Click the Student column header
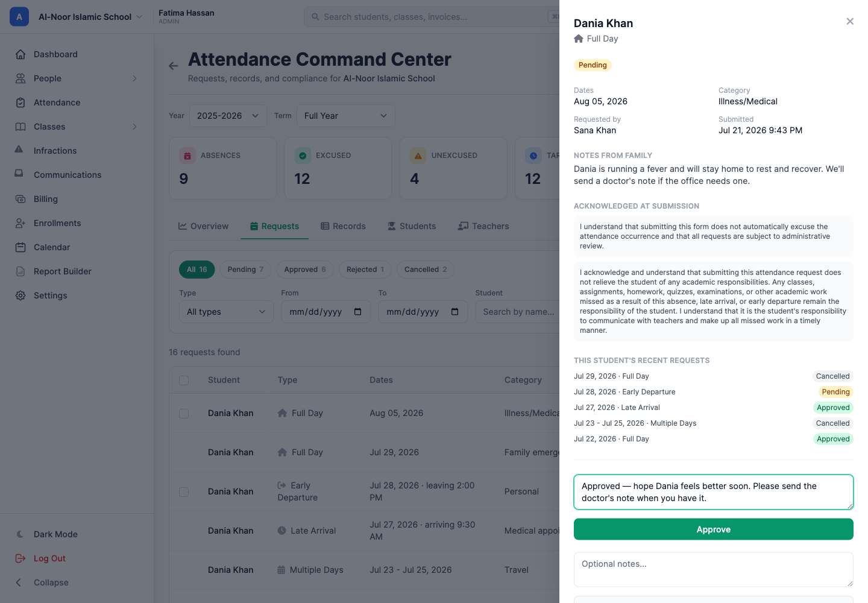This screenshot has height=603, width=868. pos(224,380)
